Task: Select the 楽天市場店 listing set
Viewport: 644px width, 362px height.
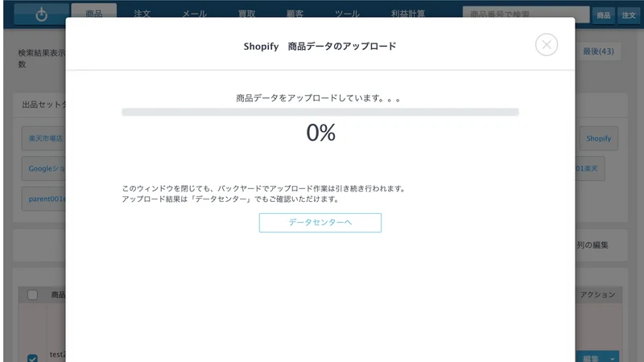Action: click(43, 138)
